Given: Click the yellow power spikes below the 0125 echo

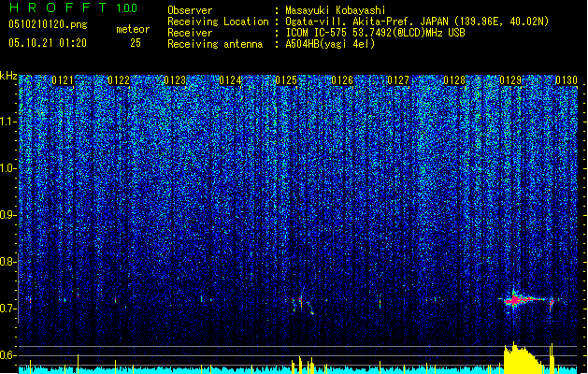Looking at the screenshot, I should coord(303,366).
